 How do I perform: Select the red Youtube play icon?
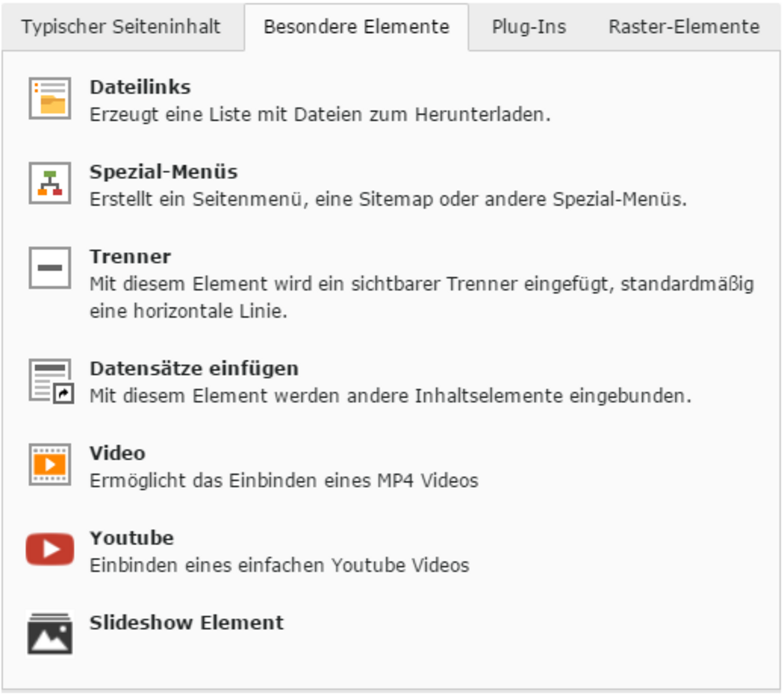[50, 549]
